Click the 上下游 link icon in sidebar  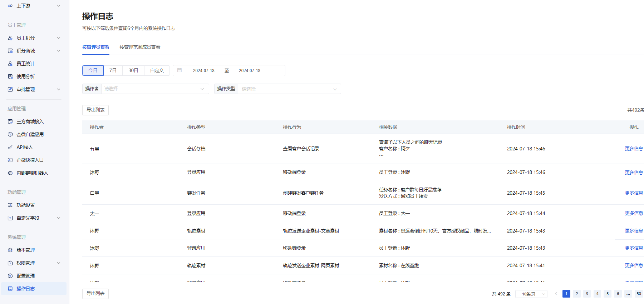point(10,6)
